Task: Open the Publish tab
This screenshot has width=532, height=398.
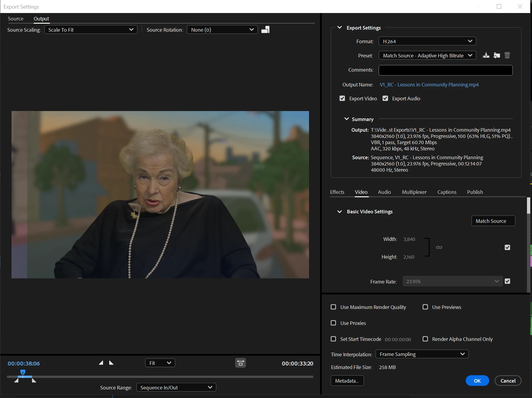Action: click(475, 192)
